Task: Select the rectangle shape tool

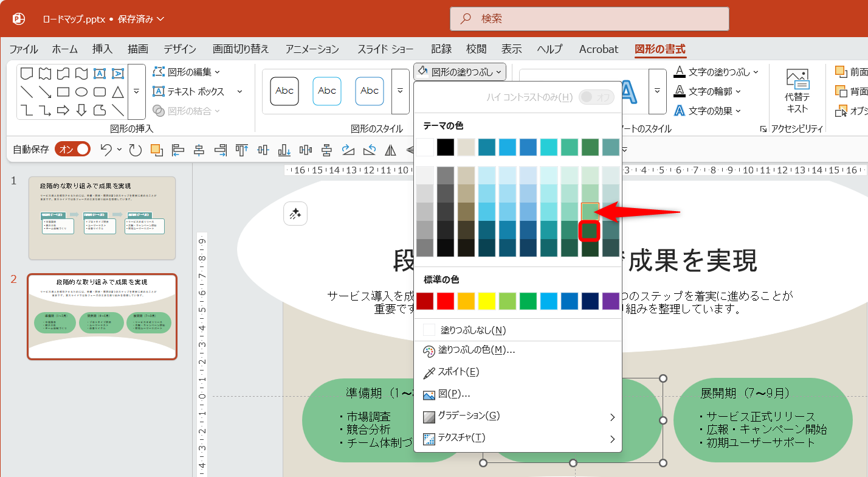Action: pyautogui.click(x=63, y=91)
